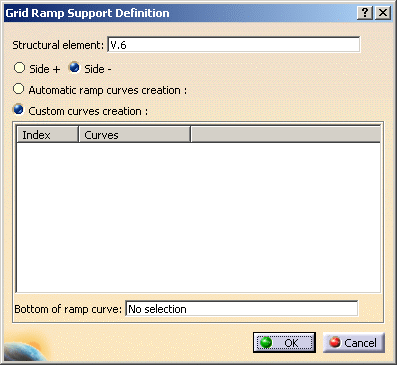Click the Side - label text
This screenshot has height=365, width=397.
pyautogui.click(x=98, y=69)
